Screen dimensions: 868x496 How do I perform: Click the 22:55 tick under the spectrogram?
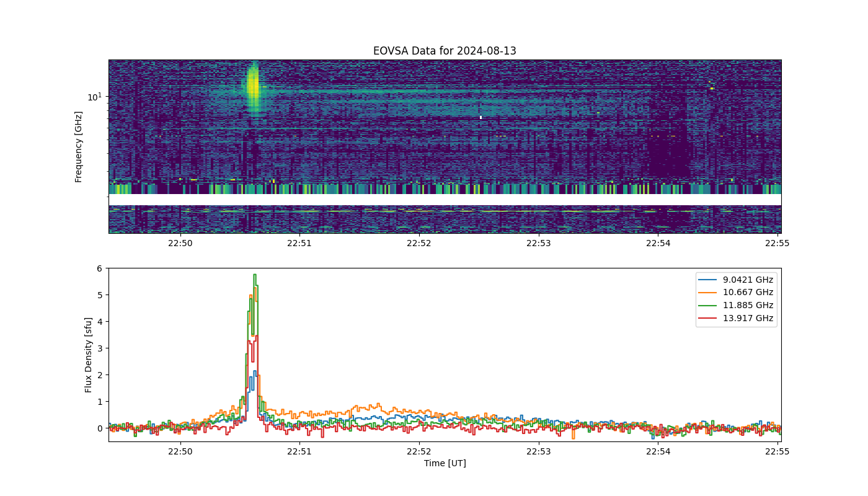778,244
